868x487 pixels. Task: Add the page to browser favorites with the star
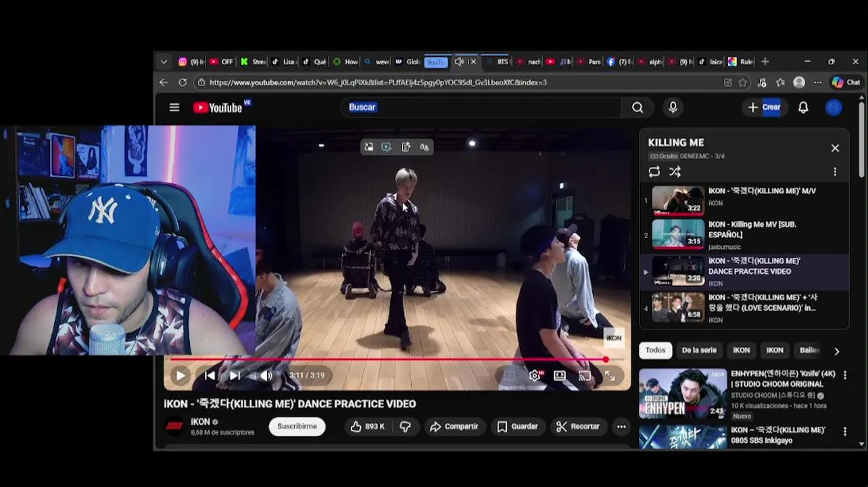(x=743, y=83)
